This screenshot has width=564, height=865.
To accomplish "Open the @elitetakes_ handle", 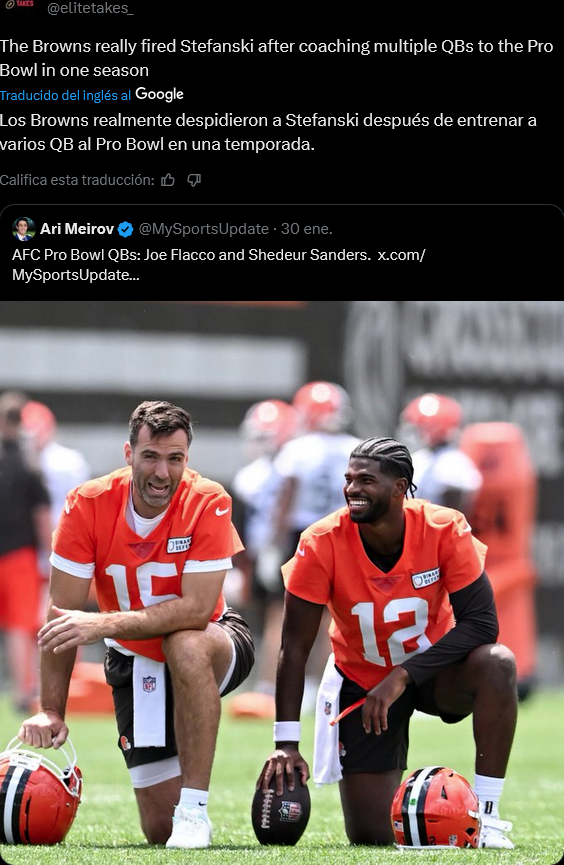I will pyautogui.click(x=91, y=8).
